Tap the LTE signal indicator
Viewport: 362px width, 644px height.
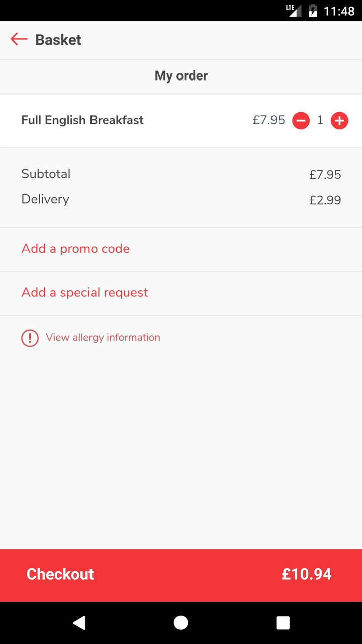pos(294,10)
